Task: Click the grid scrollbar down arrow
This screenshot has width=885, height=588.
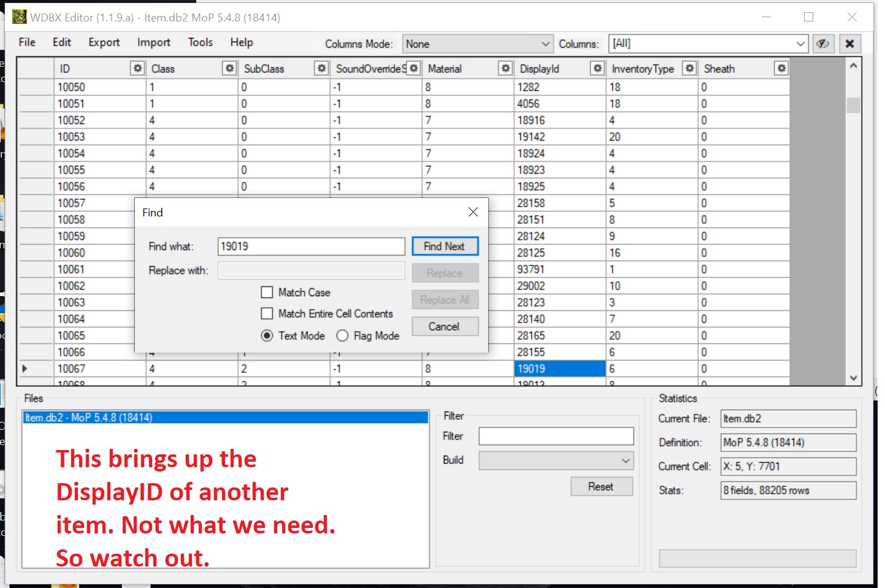Action: pos(853,378)
